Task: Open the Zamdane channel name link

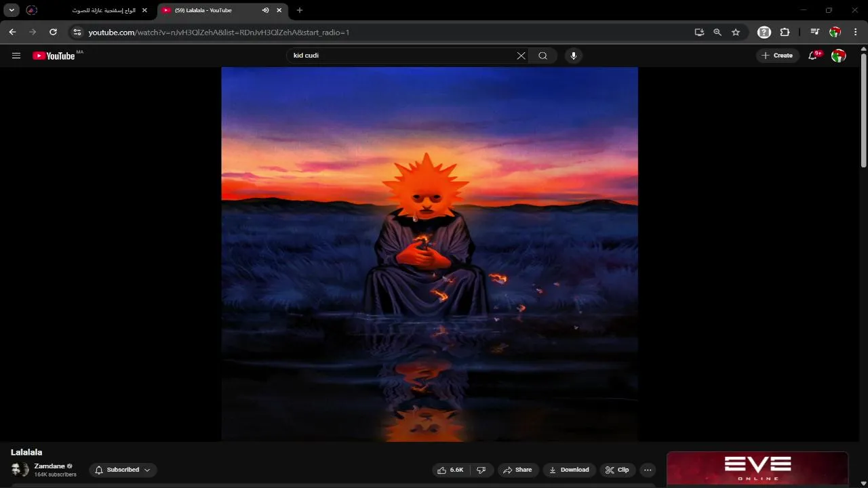Action: 50,466
